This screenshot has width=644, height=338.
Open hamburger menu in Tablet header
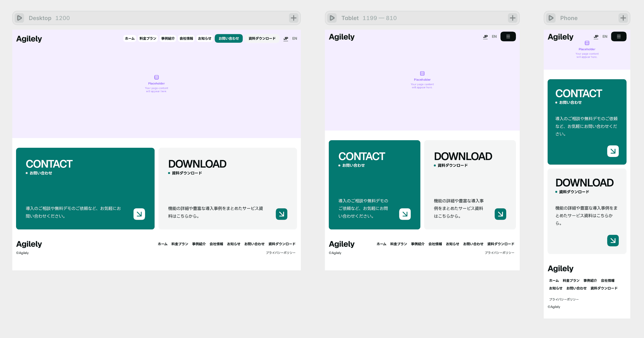pos(508,37)
